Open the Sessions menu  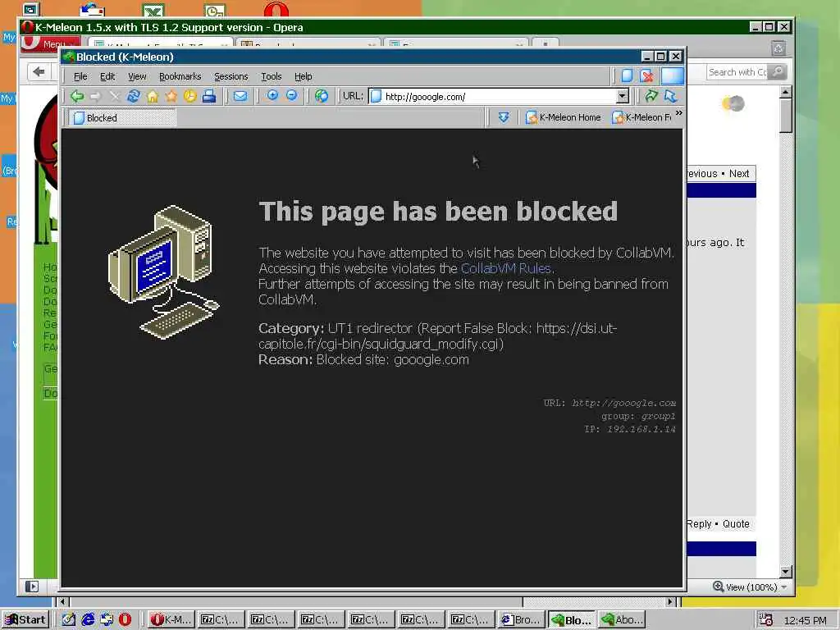point(231,76)
